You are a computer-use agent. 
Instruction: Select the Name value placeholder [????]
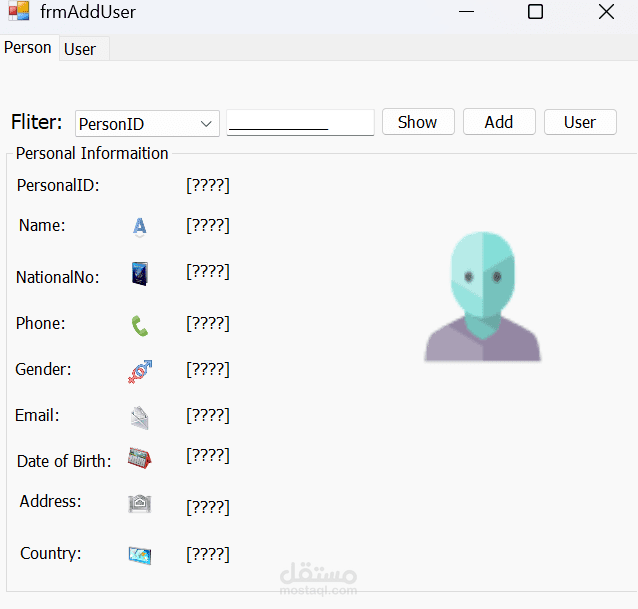coord(208,225)
